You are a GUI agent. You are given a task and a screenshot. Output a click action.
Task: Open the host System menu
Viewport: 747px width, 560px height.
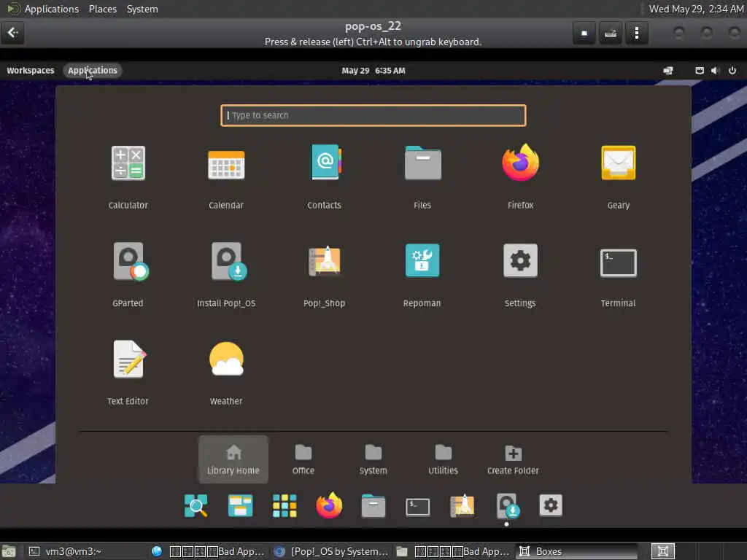point(142,9)
